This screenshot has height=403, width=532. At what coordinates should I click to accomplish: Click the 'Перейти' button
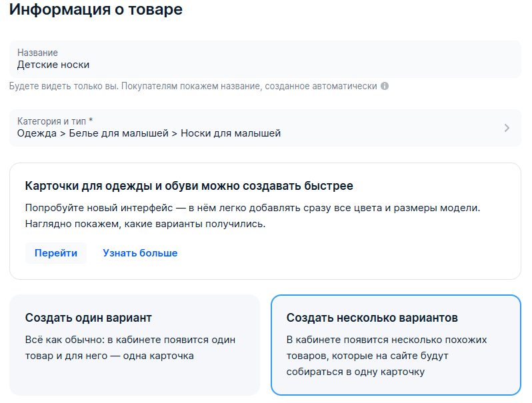pyautogui.click(x=56, y=253)
